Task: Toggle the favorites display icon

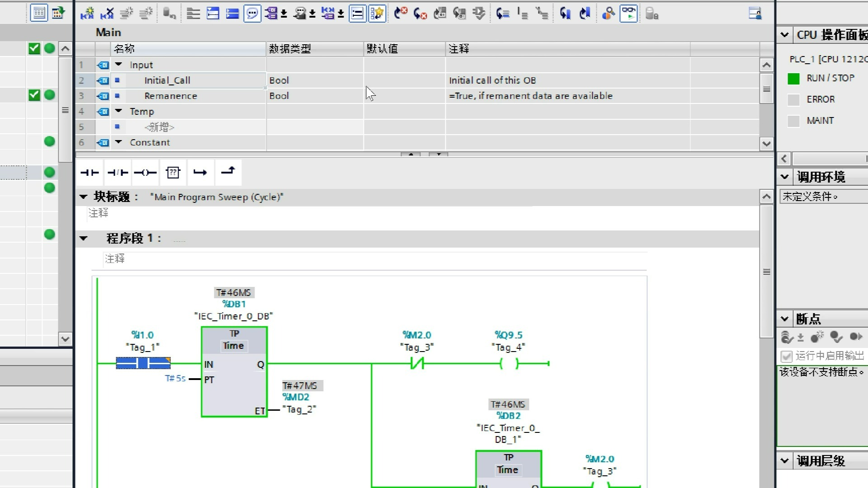Action: 377,14
